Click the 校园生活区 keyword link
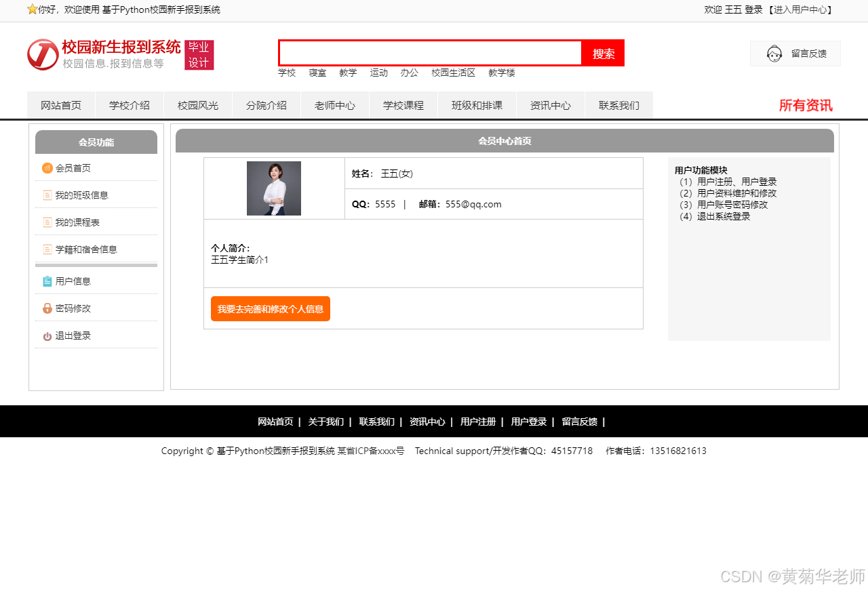The width and height of the screenshot is (868, 591). click(x=454, y=73)
